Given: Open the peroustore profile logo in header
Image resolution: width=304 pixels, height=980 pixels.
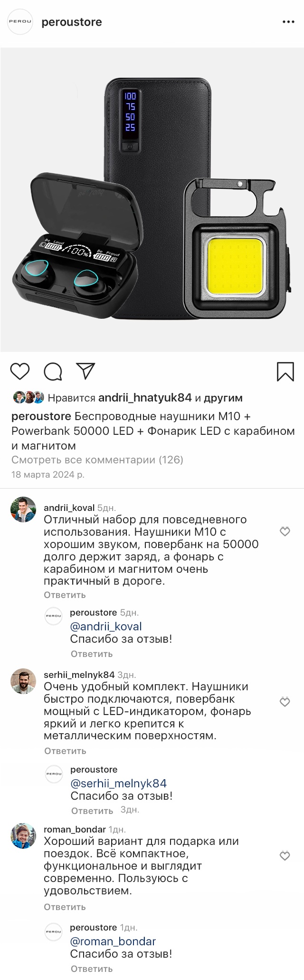Looking at the screenshot, I should (20, 22).
